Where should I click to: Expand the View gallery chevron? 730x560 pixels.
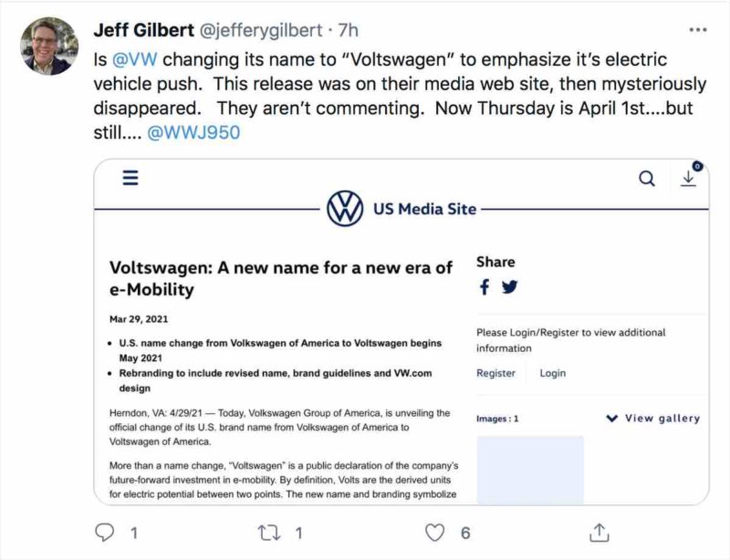(611, 419)
